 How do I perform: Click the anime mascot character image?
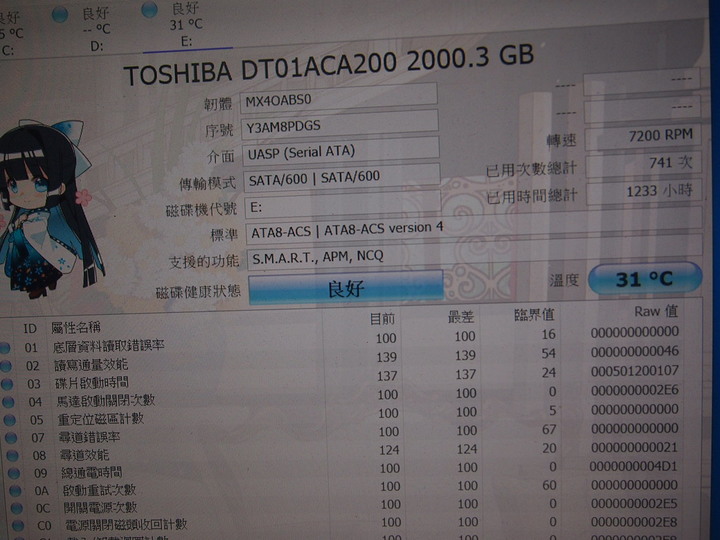pos(48,209)
